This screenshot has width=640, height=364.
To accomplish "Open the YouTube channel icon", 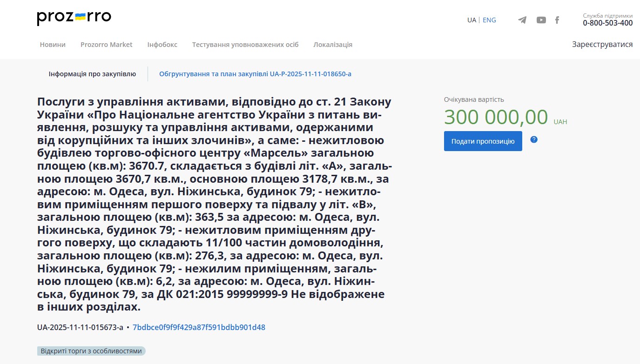I will (x=541, y=20).
